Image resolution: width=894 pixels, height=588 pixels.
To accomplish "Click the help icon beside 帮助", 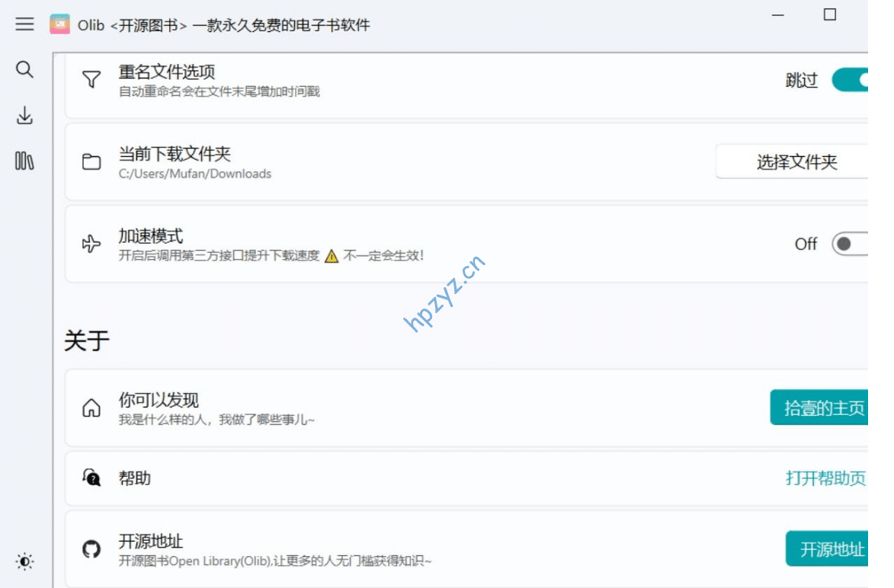I will pos(91,478).
